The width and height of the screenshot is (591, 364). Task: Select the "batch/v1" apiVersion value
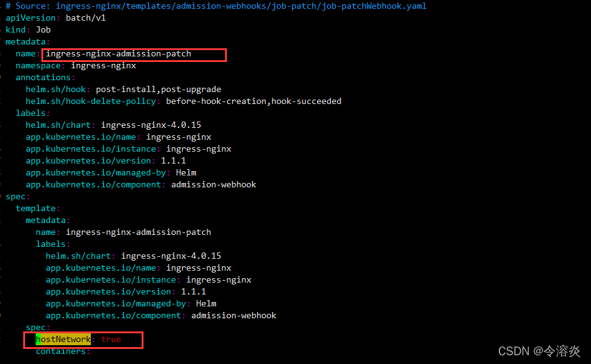[x=86, y=18]
